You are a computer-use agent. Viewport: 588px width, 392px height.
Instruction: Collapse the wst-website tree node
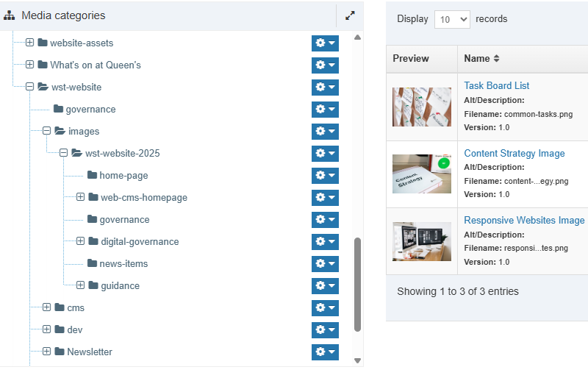(x=30, y=87)
